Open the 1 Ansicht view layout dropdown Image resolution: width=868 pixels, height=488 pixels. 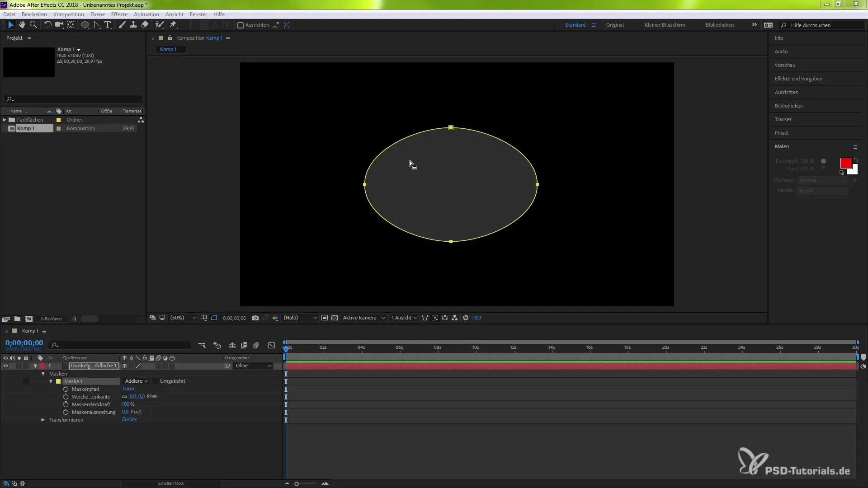(404, 318)
